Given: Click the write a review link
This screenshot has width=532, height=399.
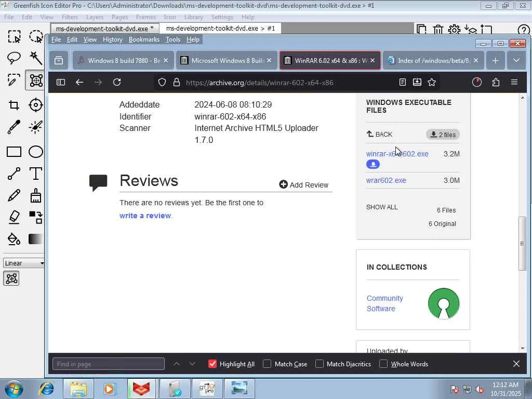Looking at the screenshot, I should (x=145, y=216).
